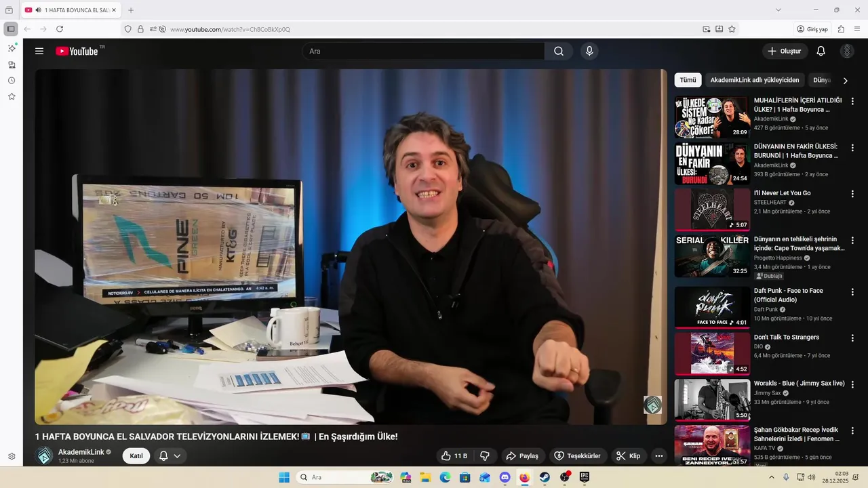Open options for Cape Town video

pyautogui.click(x=852, y=241)
